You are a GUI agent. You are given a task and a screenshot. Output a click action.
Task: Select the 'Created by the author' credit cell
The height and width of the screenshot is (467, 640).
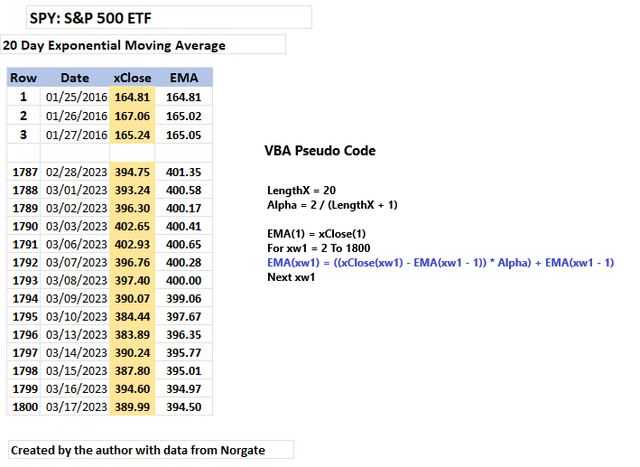[151, 449]
